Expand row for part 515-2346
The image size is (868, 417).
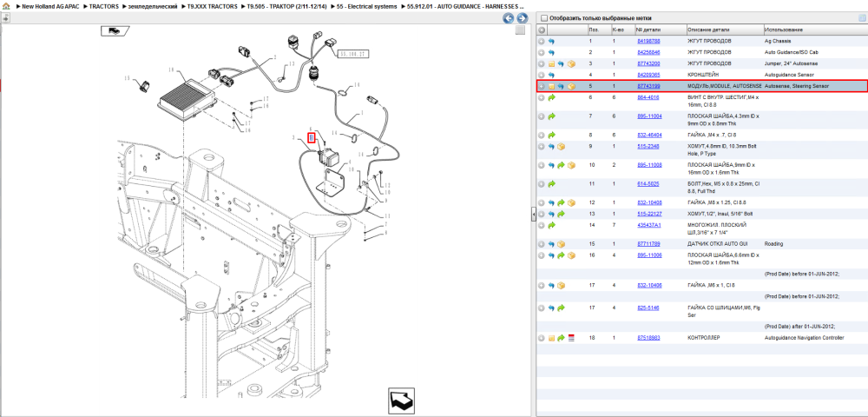coord(542,147)
